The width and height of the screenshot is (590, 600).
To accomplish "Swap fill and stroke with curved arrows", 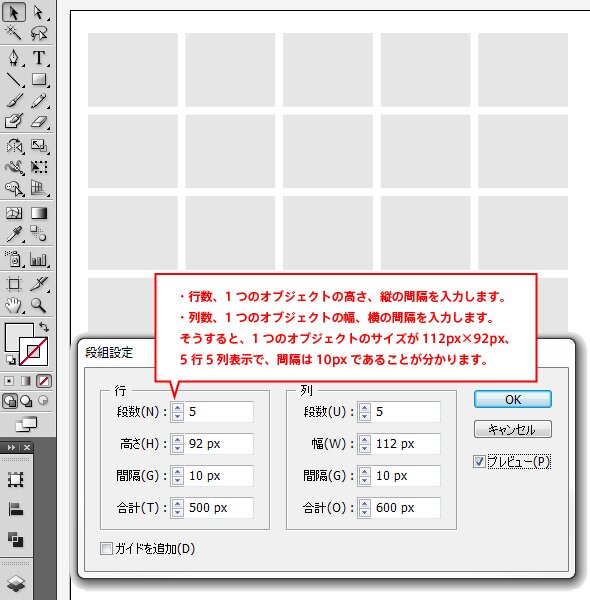I will click(x=44, y=327).
